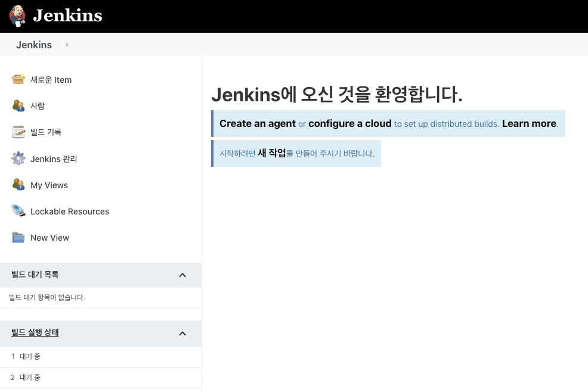This screenshot has height=392, width=588.
Task: Click the Jenkins 관리 gear icon
Action: pos(18,158)
